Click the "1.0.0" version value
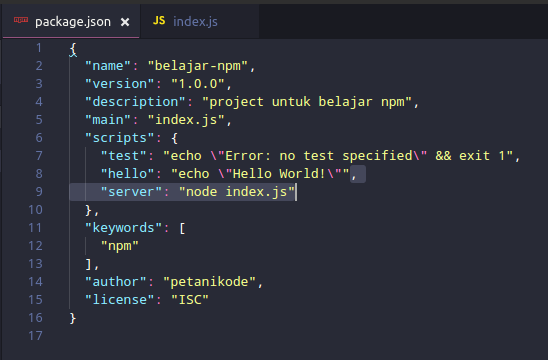 pyautogui.click(x=198, y=84)
